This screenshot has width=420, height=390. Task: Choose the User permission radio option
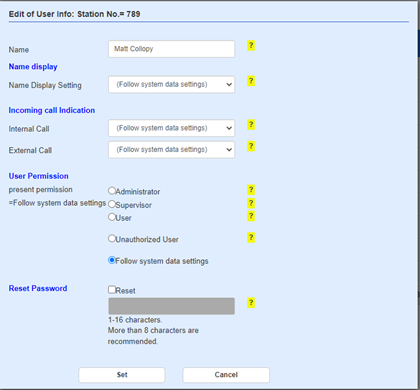[x=112, y=217]
